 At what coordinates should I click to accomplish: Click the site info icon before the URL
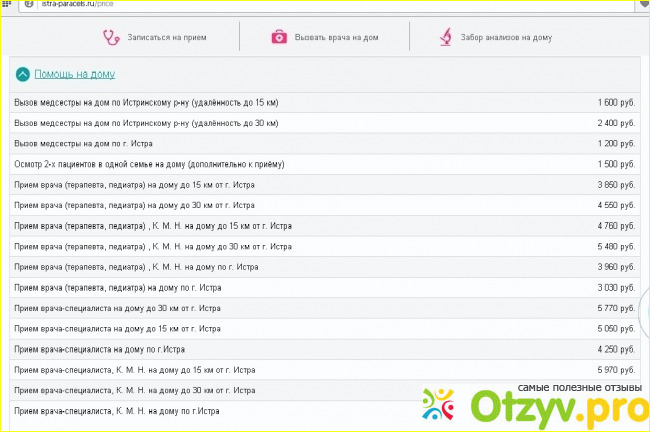pos(28,4)
